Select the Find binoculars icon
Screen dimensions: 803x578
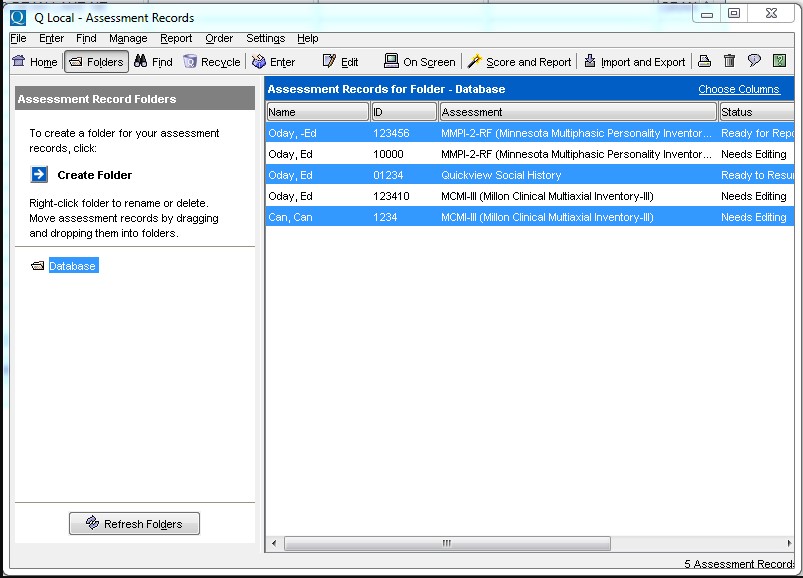[x=140, y=61]
